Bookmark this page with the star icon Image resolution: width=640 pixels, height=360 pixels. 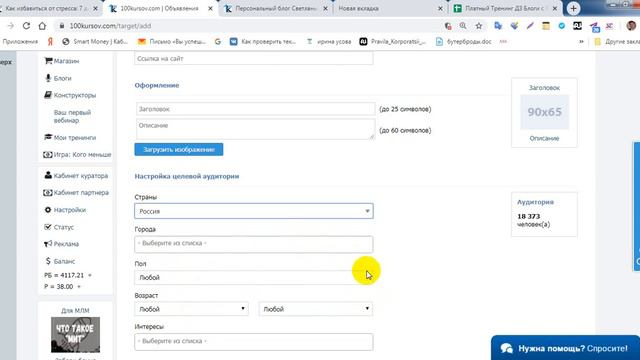[479, 26]
